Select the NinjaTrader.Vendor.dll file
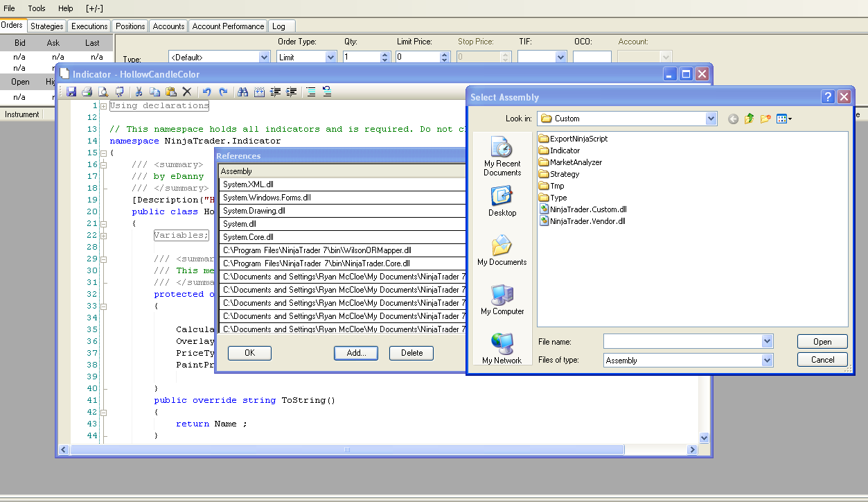The image size is (868, 502). (582, 221)
